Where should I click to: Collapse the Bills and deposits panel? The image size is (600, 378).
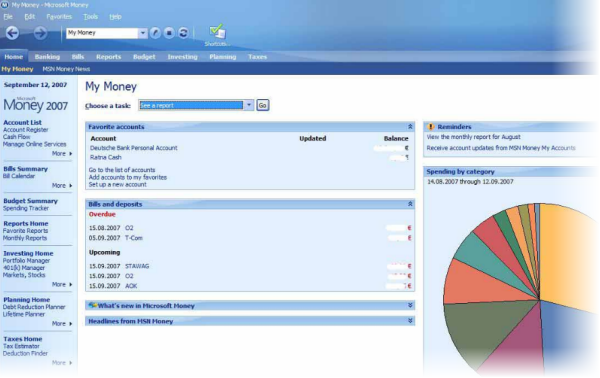click(410, 204)
